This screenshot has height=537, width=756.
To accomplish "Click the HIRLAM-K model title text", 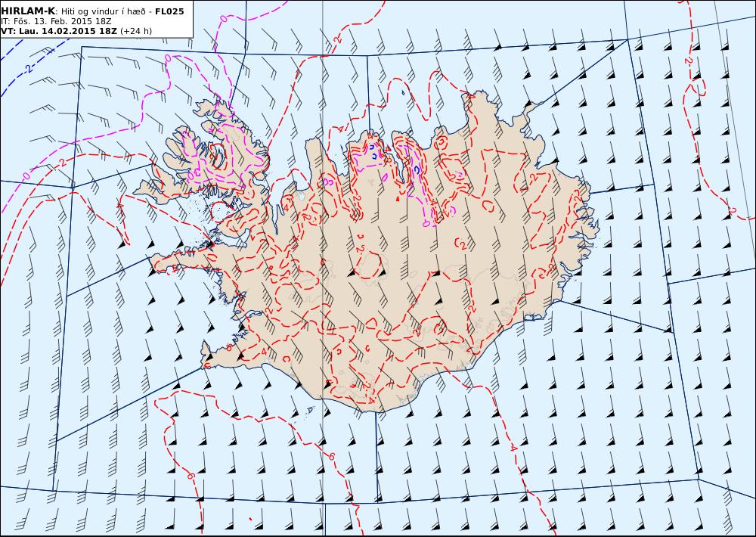I will click(x=28, y=11).
